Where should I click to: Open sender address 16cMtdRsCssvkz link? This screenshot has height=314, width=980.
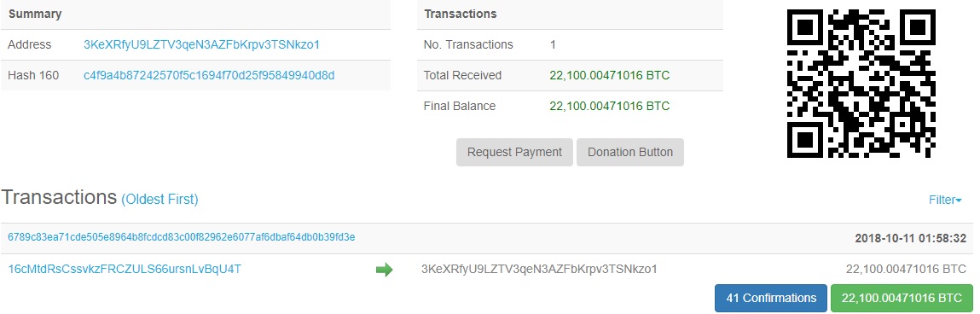click(125, 269)
